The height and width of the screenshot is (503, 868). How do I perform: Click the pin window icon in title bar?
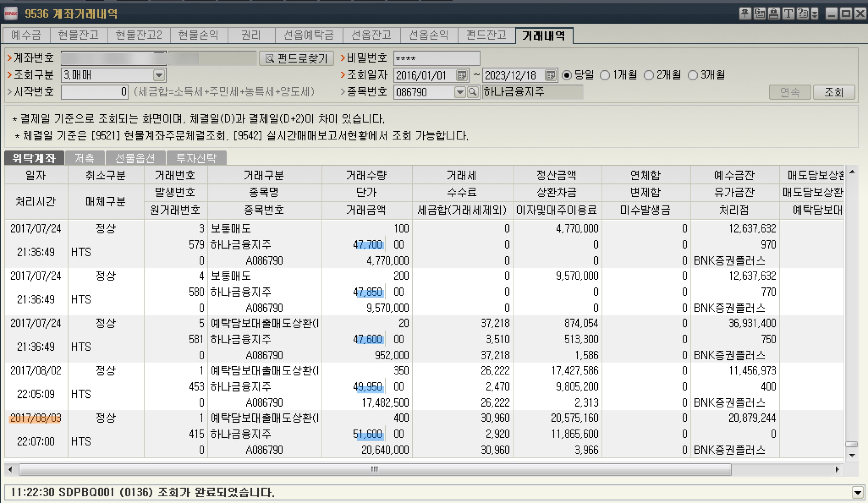click(745, 14)
